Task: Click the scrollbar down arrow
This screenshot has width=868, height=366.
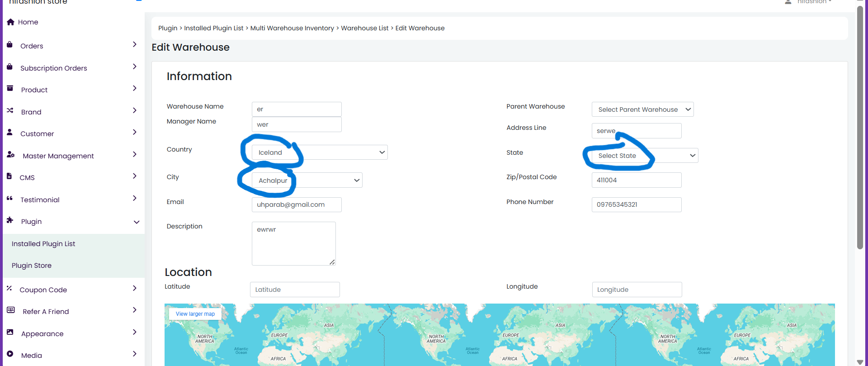Action: (x=860, y=362)
